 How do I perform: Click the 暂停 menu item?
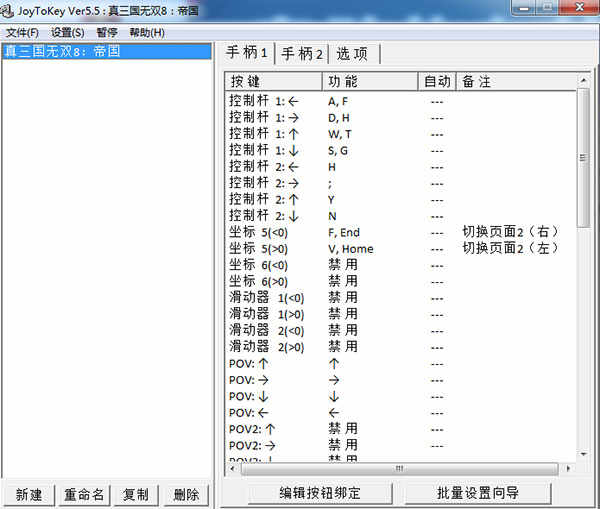point(106,32)
